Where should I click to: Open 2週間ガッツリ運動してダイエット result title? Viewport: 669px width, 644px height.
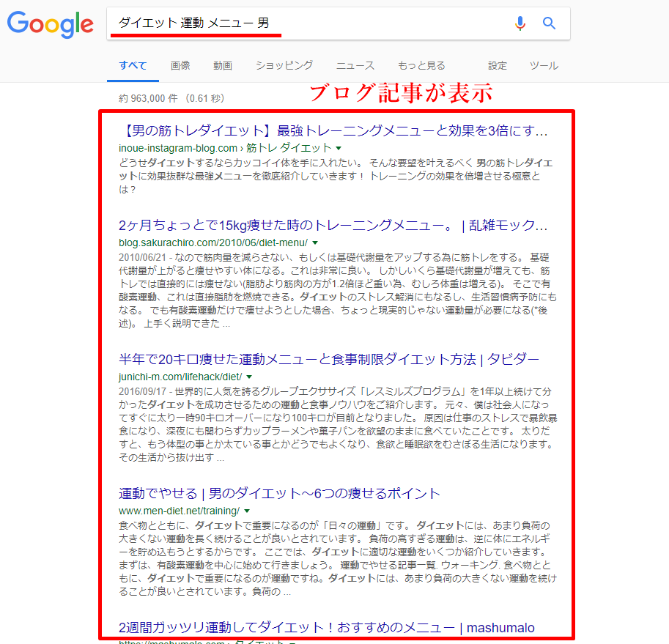point(326,627)
